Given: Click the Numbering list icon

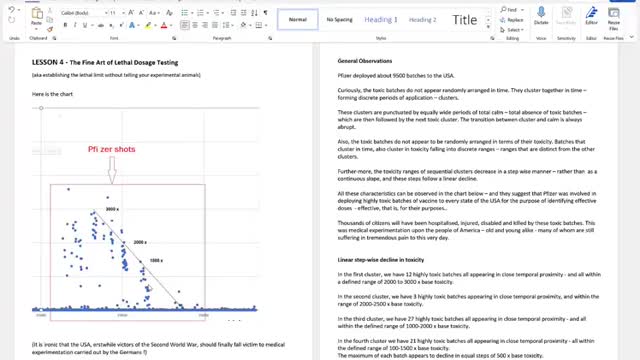Looking at the screenshot, I should click(x=200, y=13).
